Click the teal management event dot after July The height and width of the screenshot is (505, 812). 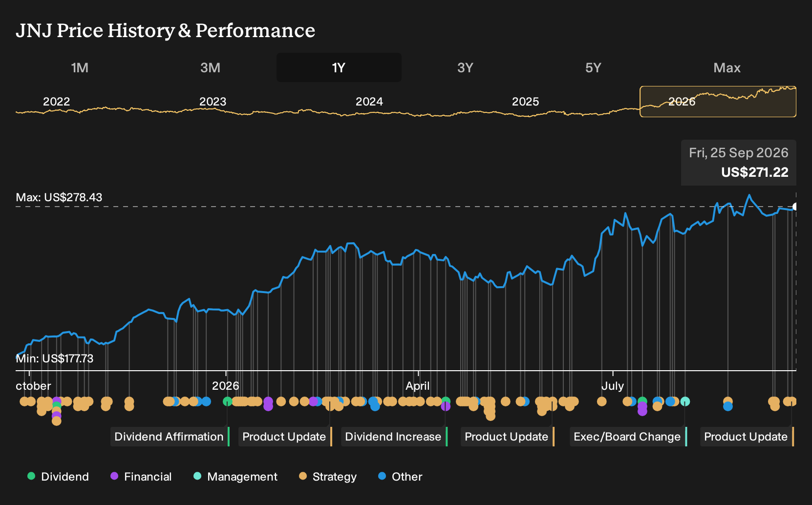click(685, 401)
